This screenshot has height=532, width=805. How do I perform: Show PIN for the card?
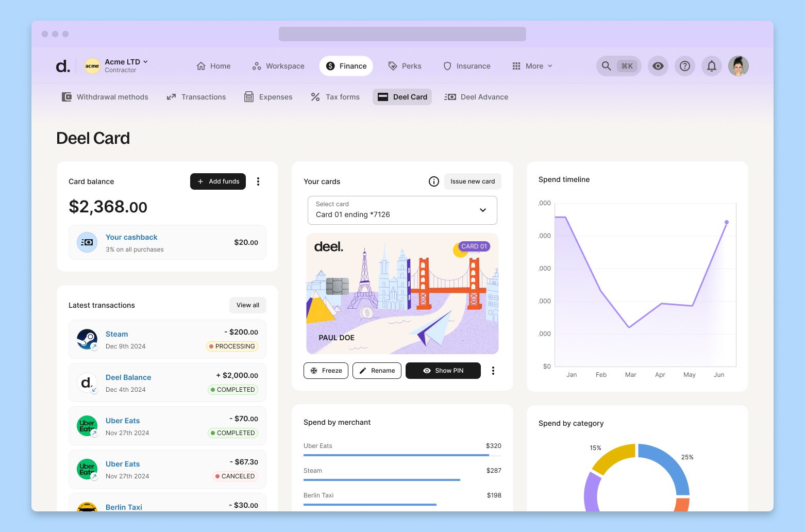tap(443, 371)
